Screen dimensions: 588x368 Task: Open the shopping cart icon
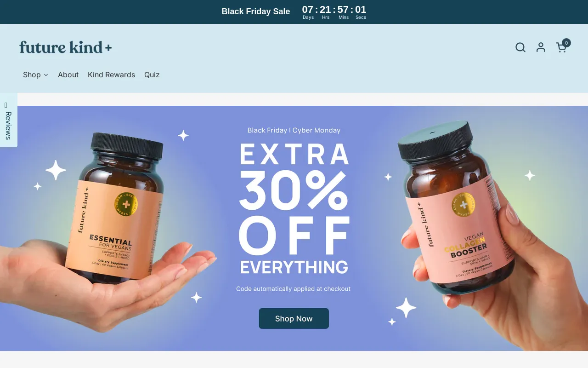561,47
